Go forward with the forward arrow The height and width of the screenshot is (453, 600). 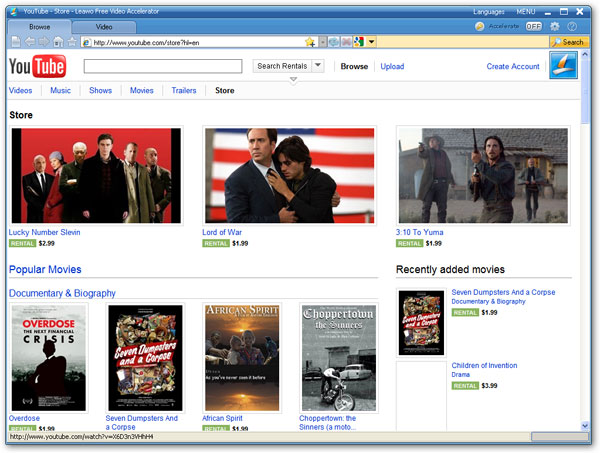click(x=44, y=42)
